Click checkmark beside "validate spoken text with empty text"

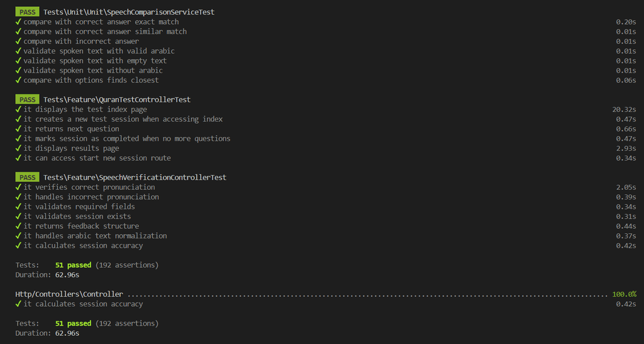click(x=18, y=61)
